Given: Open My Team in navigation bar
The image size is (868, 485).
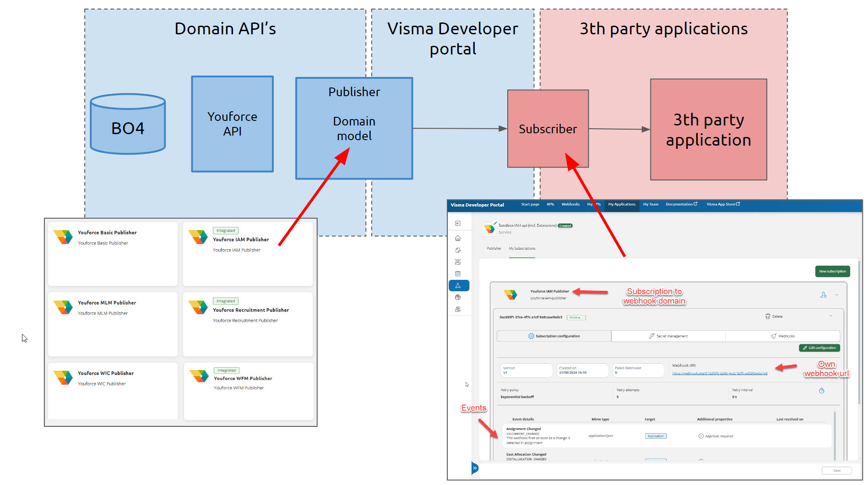Looking at the screenshot, I should tap(651, 204).
